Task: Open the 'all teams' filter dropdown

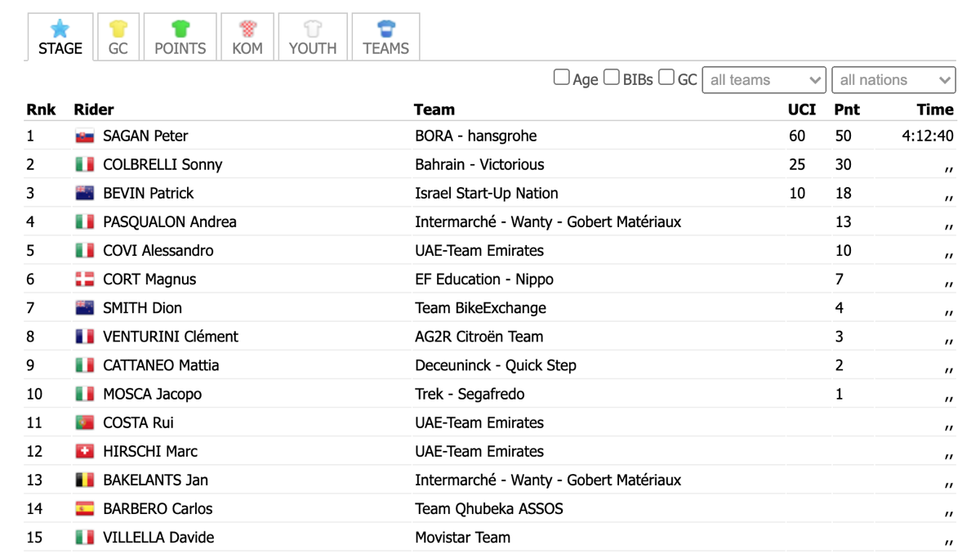Action: [764, 80]
